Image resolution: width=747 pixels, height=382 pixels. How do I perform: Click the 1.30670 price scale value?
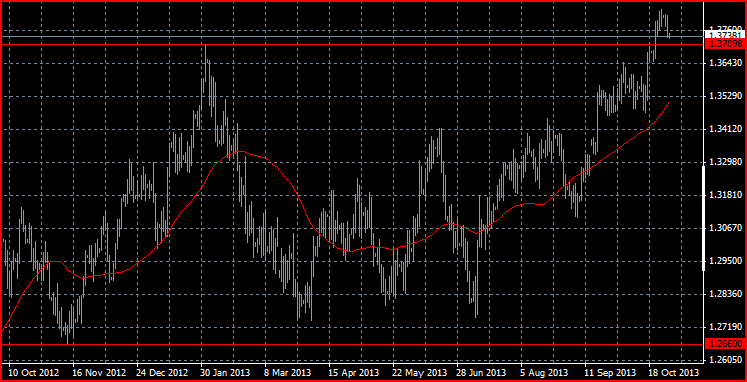click(x=726, y=228)
